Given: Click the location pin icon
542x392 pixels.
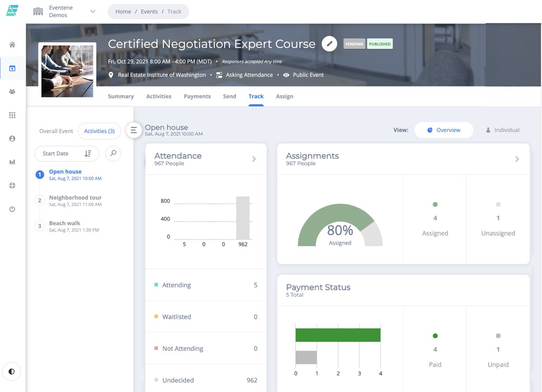Looking at the screenshot, I should (x=111, y=75).
